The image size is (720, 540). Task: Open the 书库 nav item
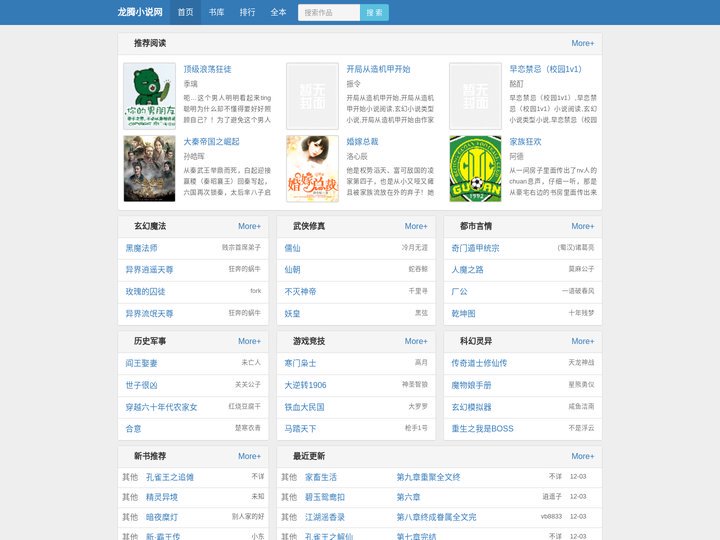pyautogui.click(x=216, y=12)
